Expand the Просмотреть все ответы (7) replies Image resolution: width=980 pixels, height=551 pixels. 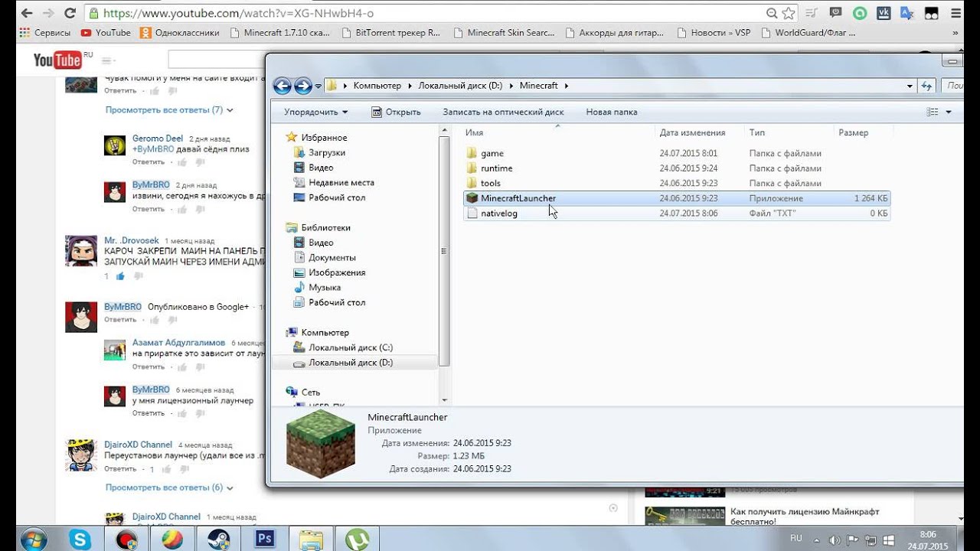pyautogui.click(x=169, y=110)
